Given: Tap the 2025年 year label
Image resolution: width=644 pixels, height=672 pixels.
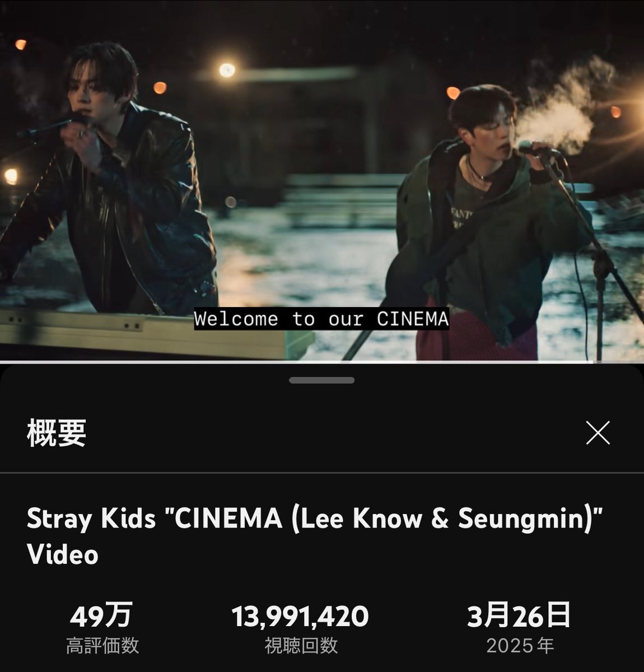Looking at the screenshot, I should click(520, 646).
